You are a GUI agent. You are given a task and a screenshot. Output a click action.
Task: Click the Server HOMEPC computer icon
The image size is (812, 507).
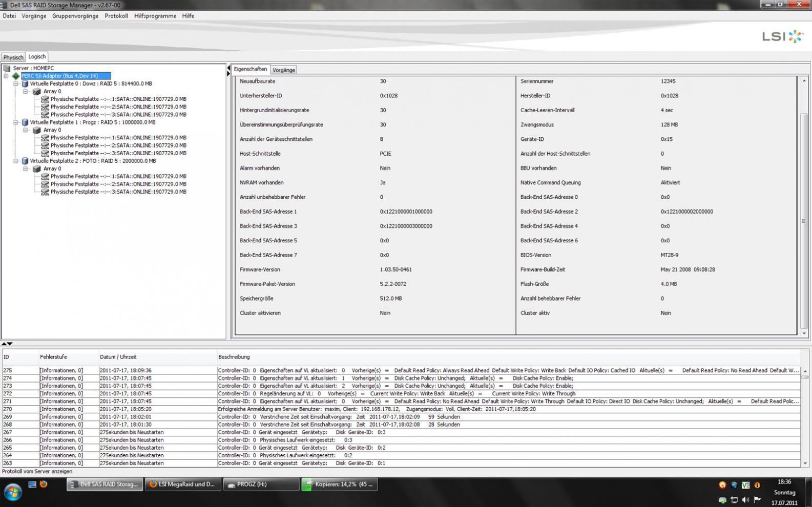pos(7,68)
